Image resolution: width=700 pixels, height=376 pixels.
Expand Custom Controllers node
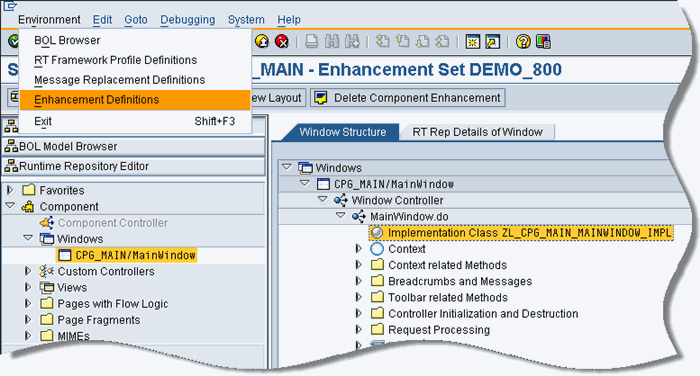coord(28,271)
